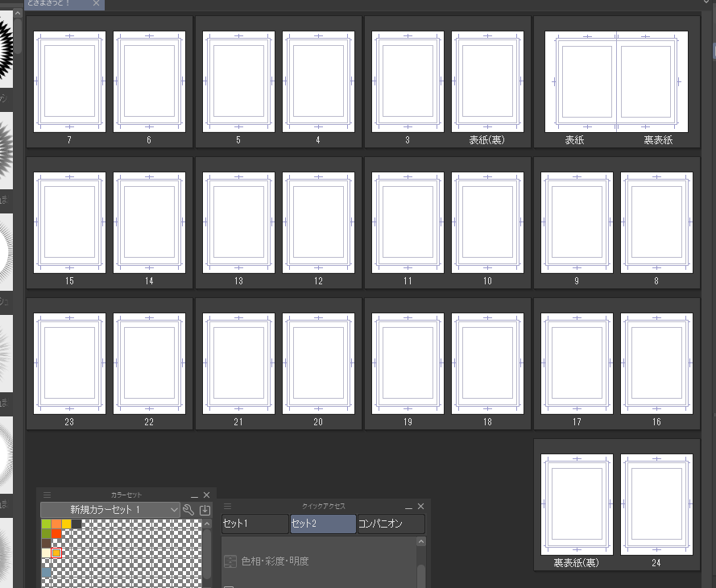Screen dimensions: 716x588
Task: Open the Quick Access panel menu icon
Action: pos(228,507)
